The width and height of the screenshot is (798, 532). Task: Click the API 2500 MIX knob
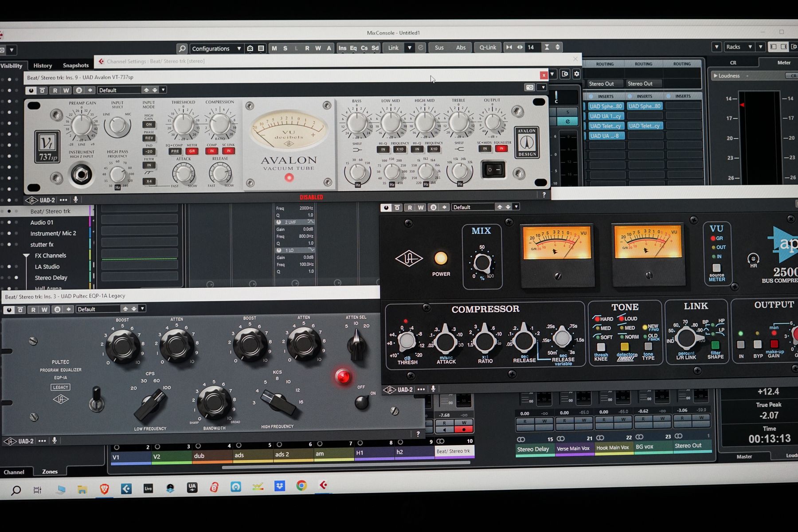click(481, 263)
